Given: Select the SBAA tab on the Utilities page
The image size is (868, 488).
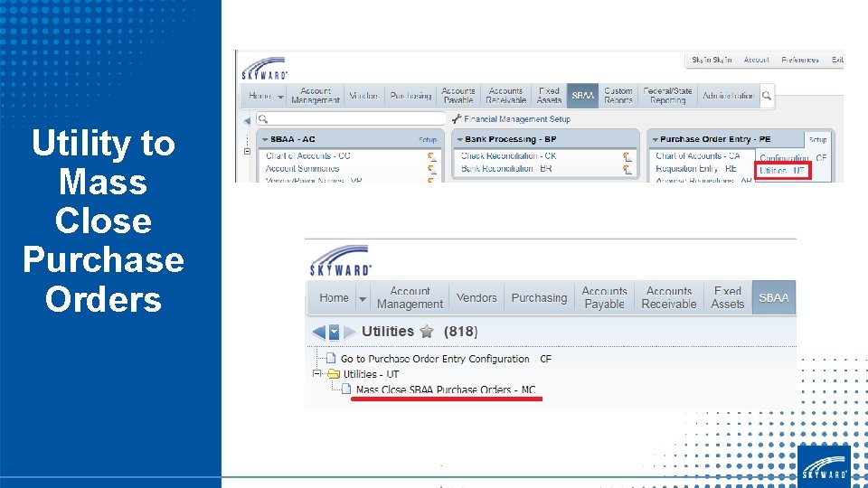Looking at the screenshot, I should tap(774, 297).
